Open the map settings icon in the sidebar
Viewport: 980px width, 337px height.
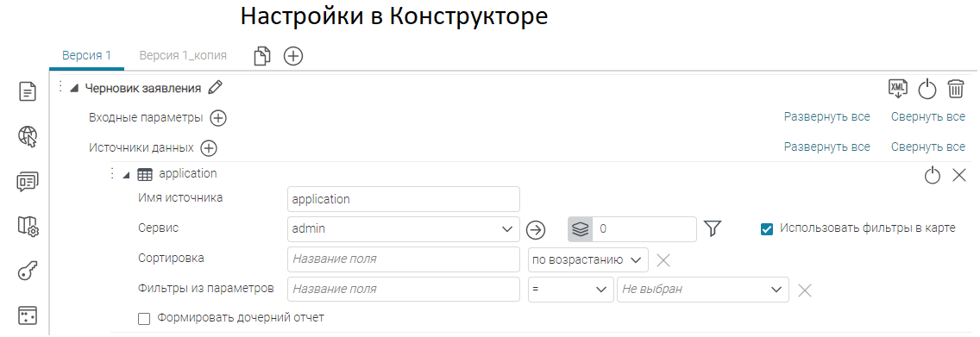28,226
